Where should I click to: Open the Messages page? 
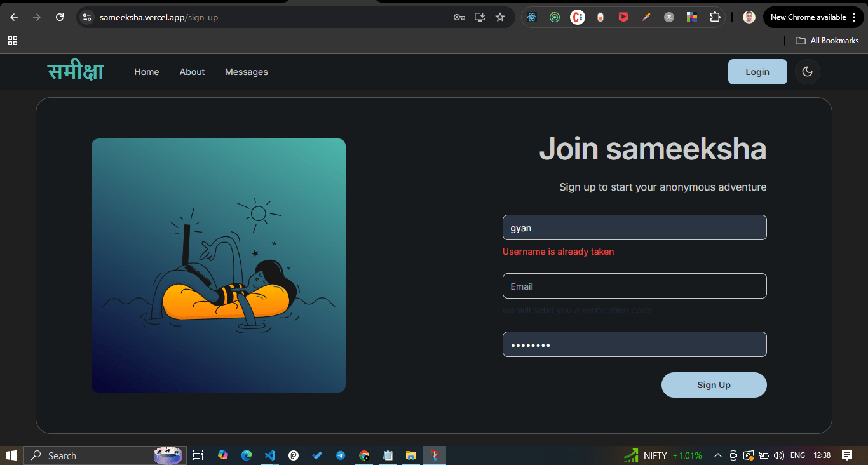click(x=247, y=72)
